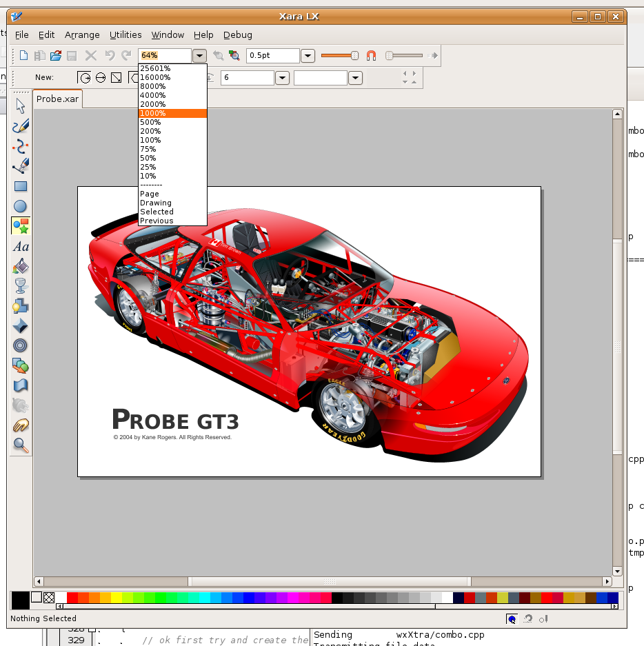
Task: Click the Previous Zoom icon
Action: coord(218,55)
